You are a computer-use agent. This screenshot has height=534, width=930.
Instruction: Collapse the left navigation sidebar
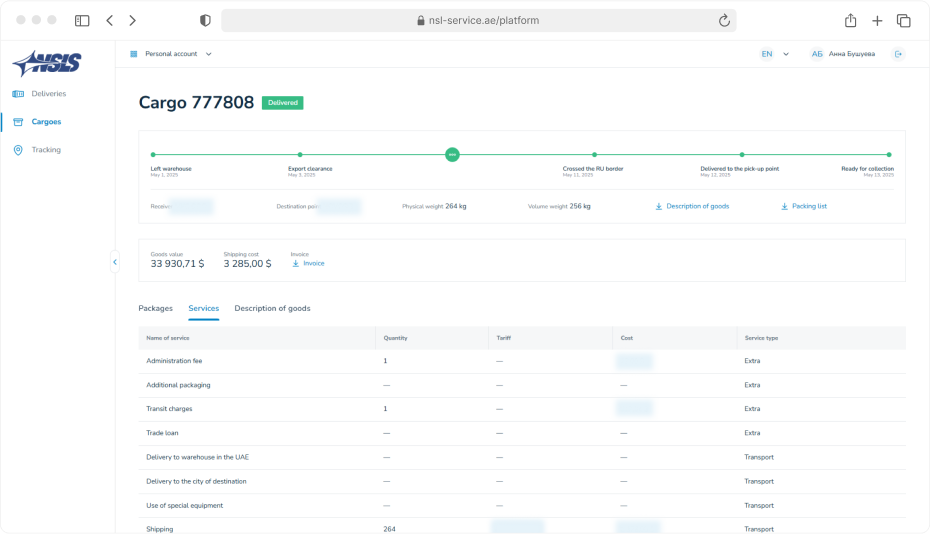click(x=115, y=262)
